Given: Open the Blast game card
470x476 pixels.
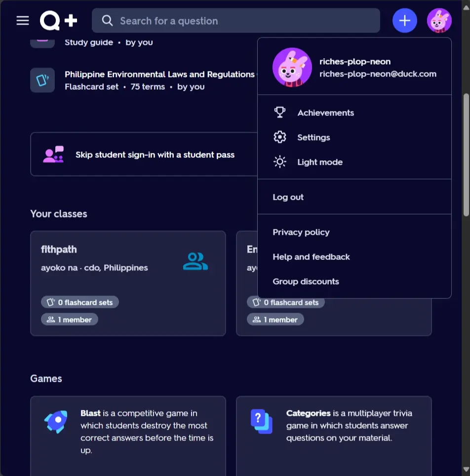Looking at the screenshot, I should pyautogui.click(x=128, y=436).
